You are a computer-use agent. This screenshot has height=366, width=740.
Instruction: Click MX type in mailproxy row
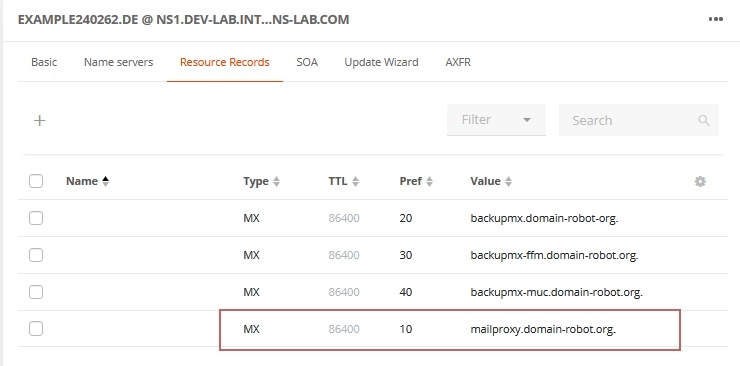tap(252, 329)
